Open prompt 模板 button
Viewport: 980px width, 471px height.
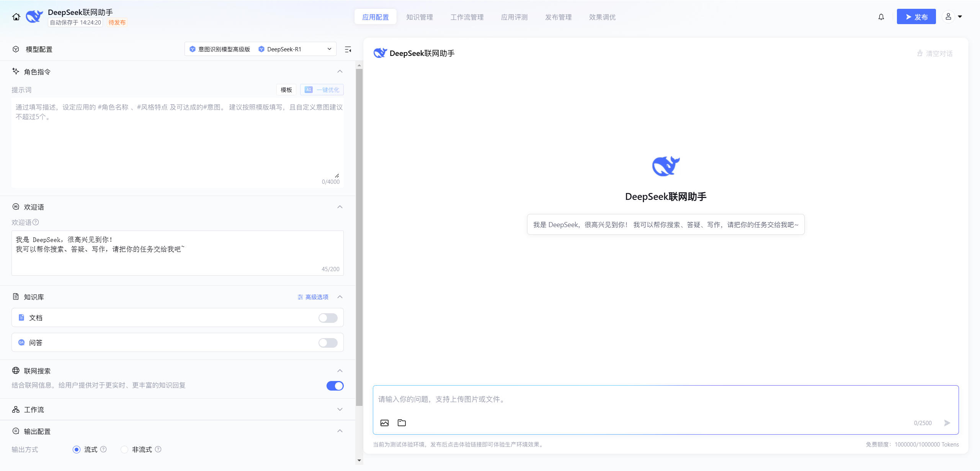pos(286,90)
